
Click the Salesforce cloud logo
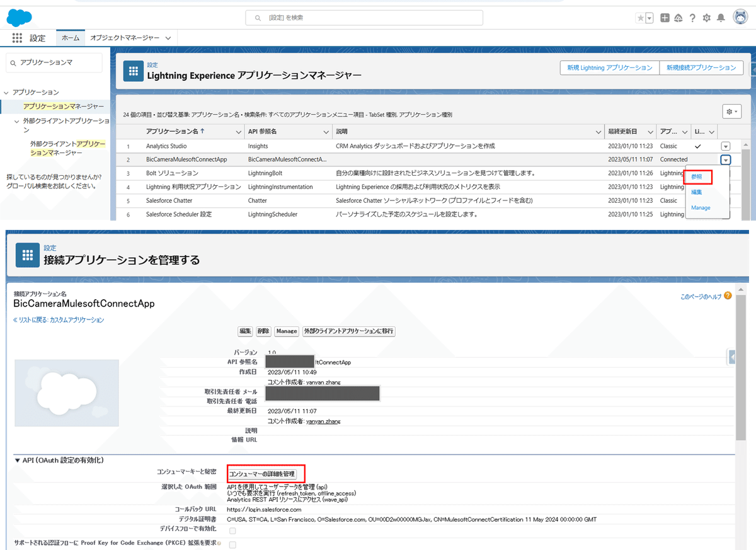tap(19, 17)
